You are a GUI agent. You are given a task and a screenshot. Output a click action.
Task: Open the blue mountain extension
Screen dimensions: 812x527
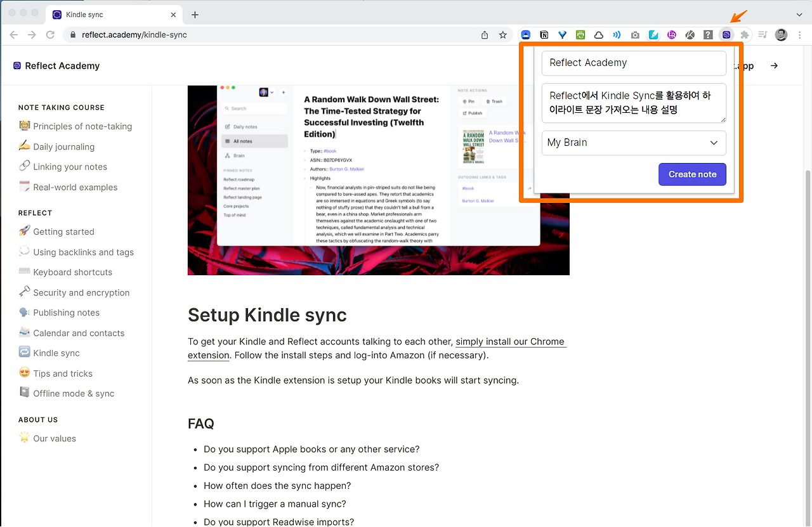526,35
